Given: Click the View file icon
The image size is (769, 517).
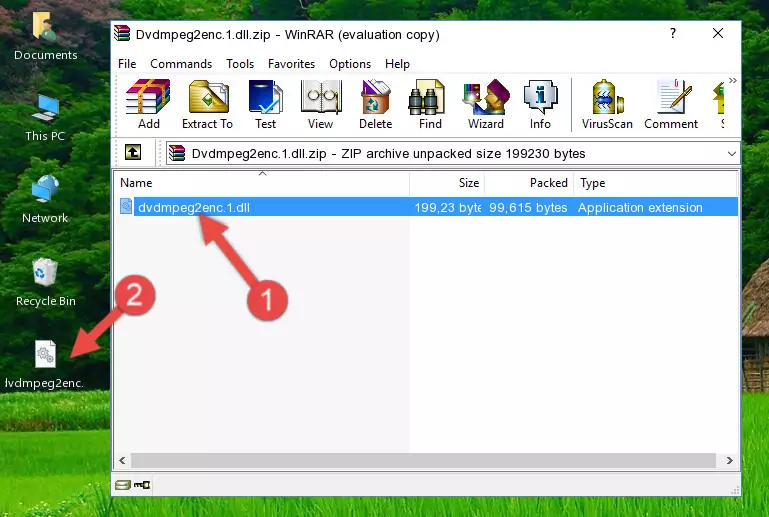Looking at the screenshot, I should click(321, 104).
